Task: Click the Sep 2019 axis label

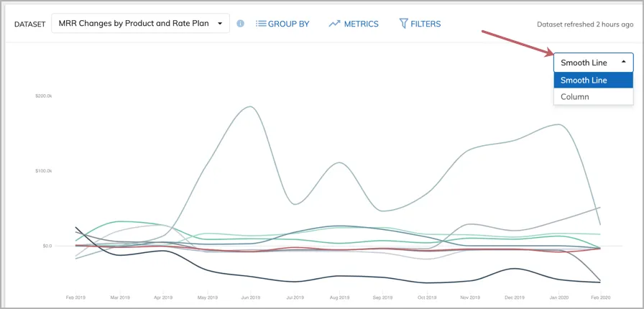Action: [x=382, y=297]
